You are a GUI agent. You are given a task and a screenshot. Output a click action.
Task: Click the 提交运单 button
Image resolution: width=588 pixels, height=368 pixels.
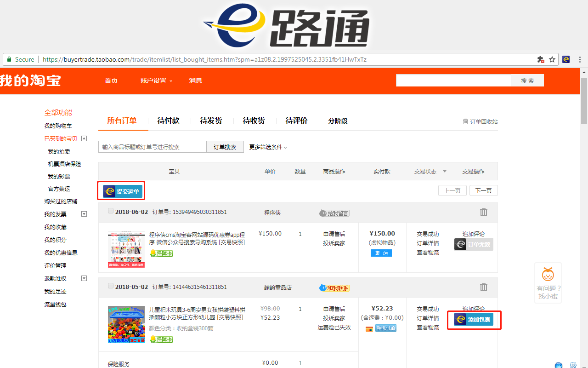[x=123, y=191]
